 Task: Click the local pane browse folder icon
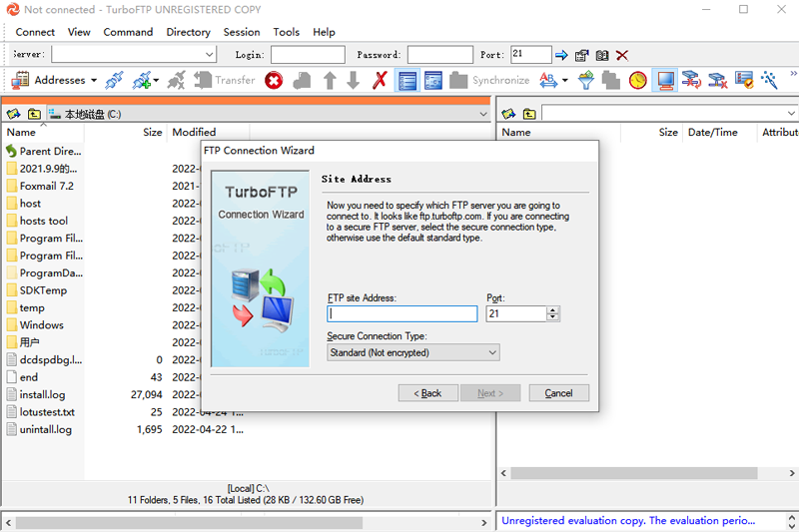click(x=13, y=114)
